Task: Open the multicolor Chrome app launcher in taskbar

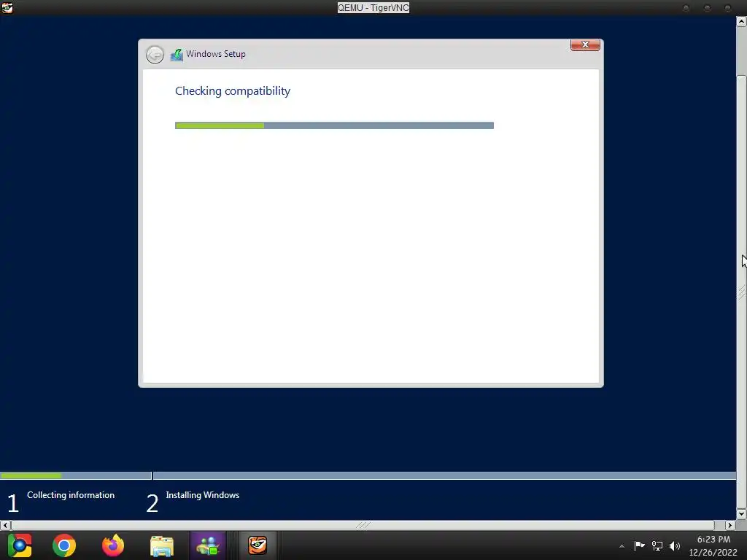Action: [x=20, y=545]
